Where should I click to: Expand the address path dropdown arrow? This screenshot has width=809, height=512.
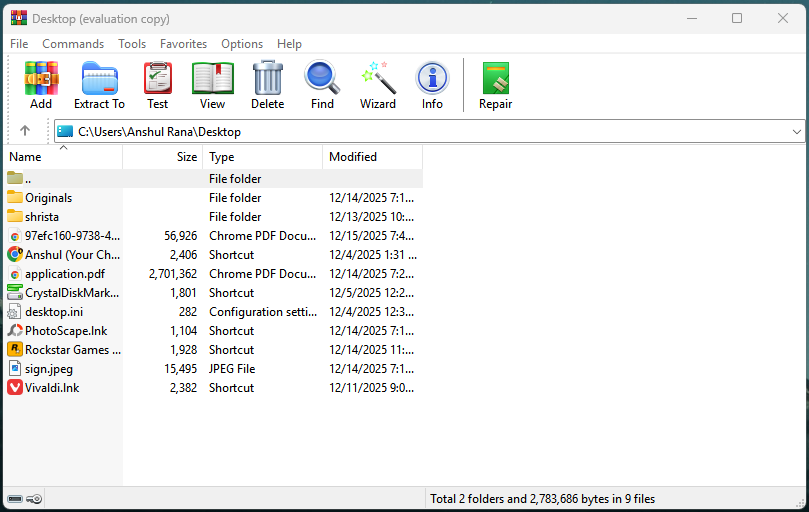pyautogui.click(x=796, y=132)
